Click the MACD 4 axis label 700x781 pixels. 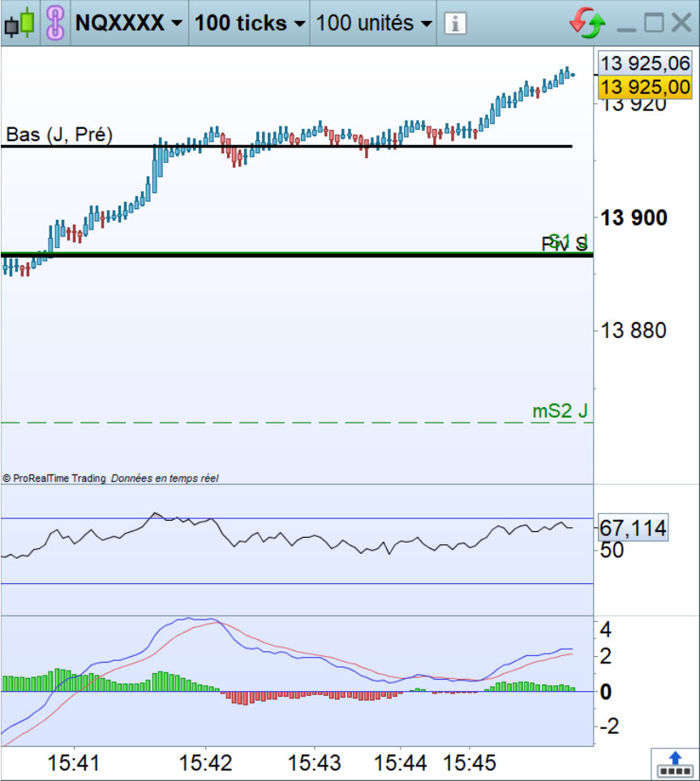[606, 629]
